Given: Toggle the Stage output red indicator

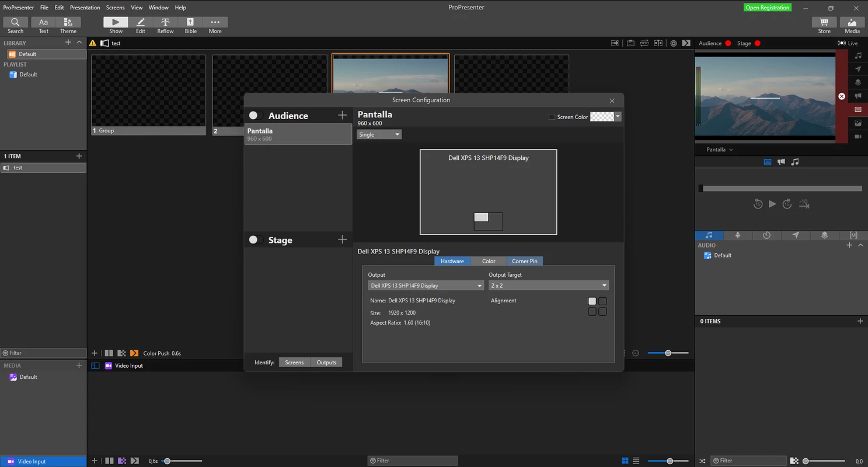Looking at the screenshot, I should [x=758, y=43].
